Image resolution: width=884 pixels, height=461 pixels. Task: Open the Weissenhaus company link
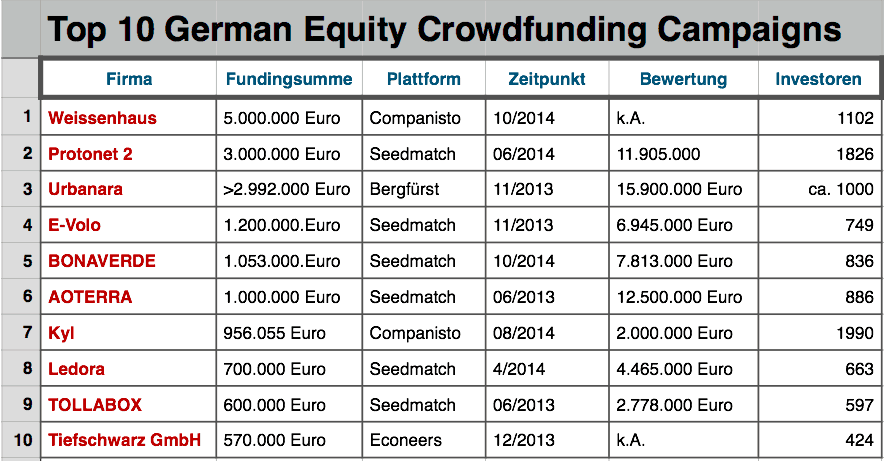[x=102, y=118]
